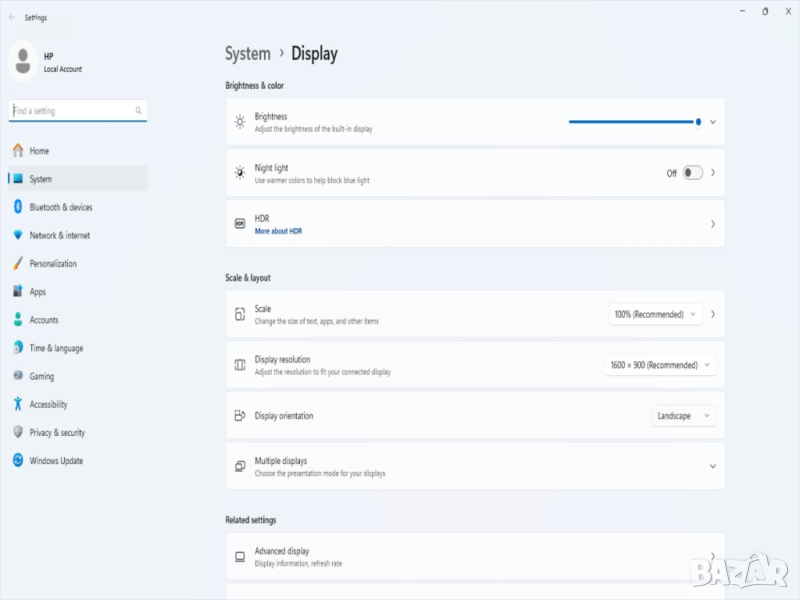This screenshot has height=600, width=800.
Task: Turn on the Night light toggle
Action: (692, 173)
